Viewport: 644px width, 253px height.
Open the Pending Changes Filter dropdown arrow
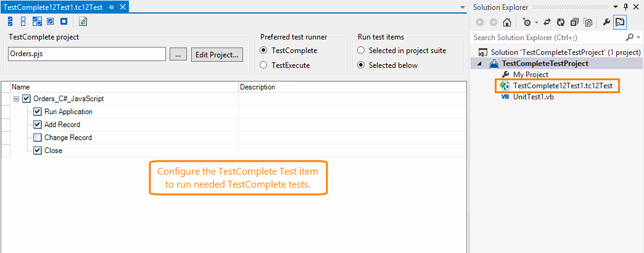[x=537, y=22]
